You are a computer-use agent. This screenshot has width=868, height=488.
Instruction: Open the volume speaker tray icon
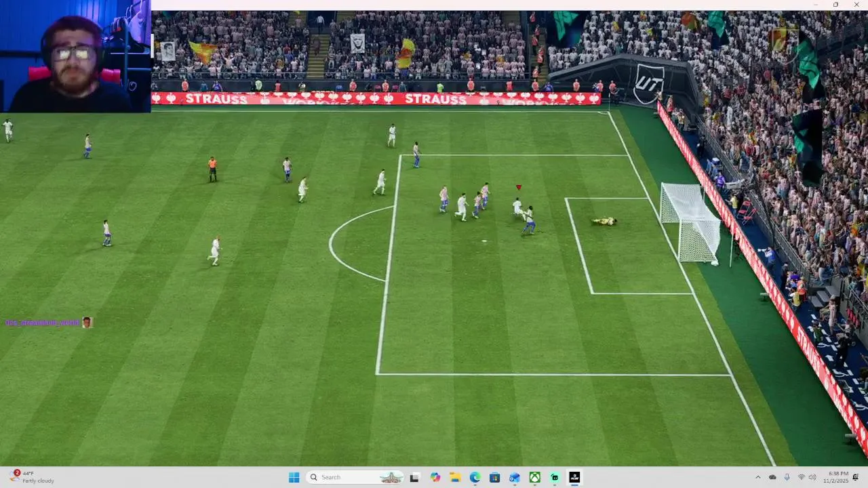click(x=812, y=477)
